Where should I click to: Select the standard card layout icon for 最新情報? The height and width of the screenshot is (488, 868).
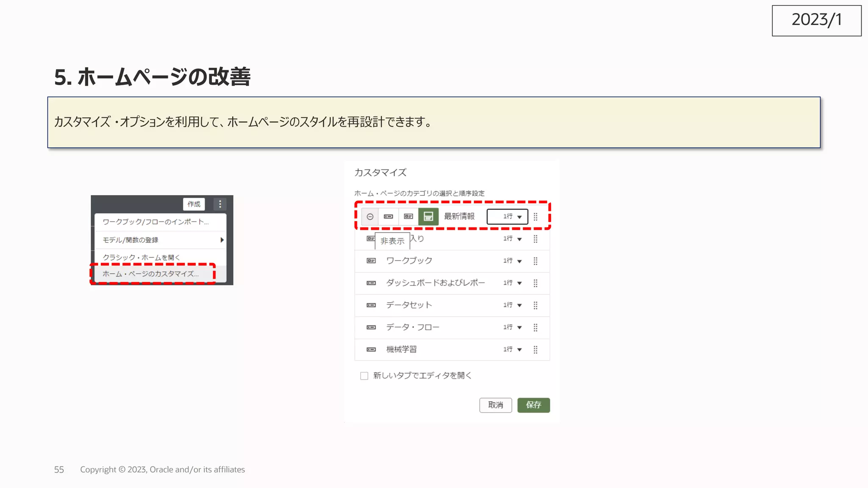pos(408,216)
